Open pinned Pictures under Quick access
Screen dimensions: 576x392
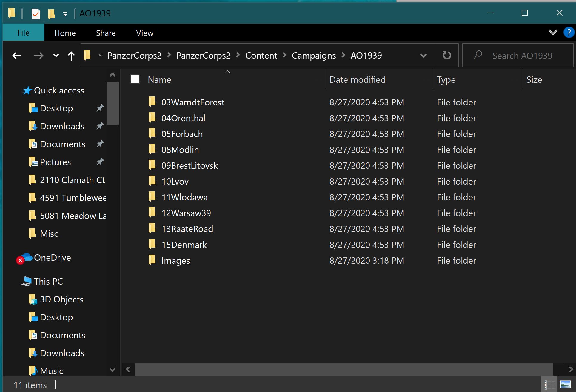(x=56, y=162)
